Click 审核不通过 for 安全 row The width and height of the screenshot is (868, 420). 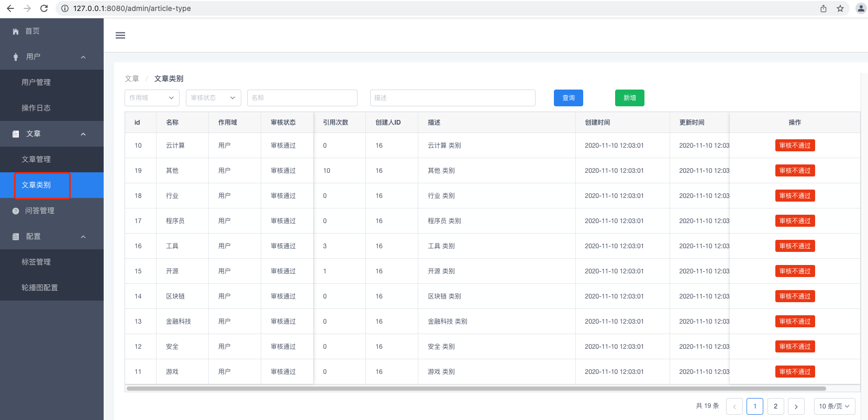point(795,347)
